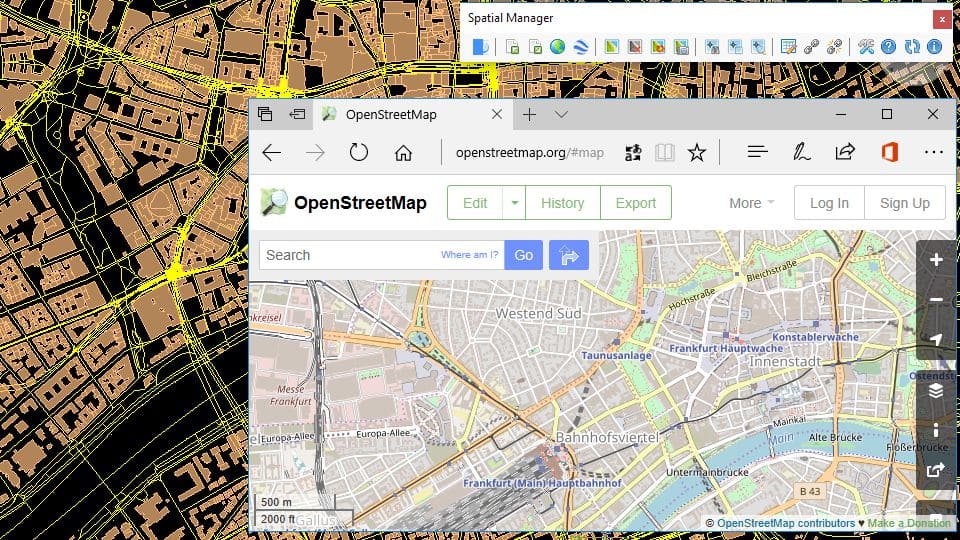Open the map key info icon

(936, 430)
